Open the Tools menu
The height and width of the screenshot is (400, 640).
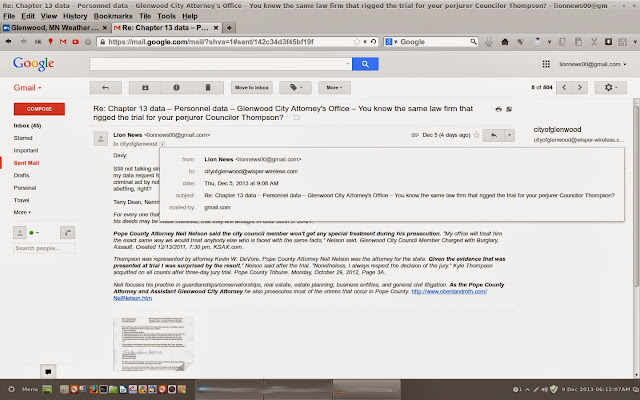[x=167, y=16]
